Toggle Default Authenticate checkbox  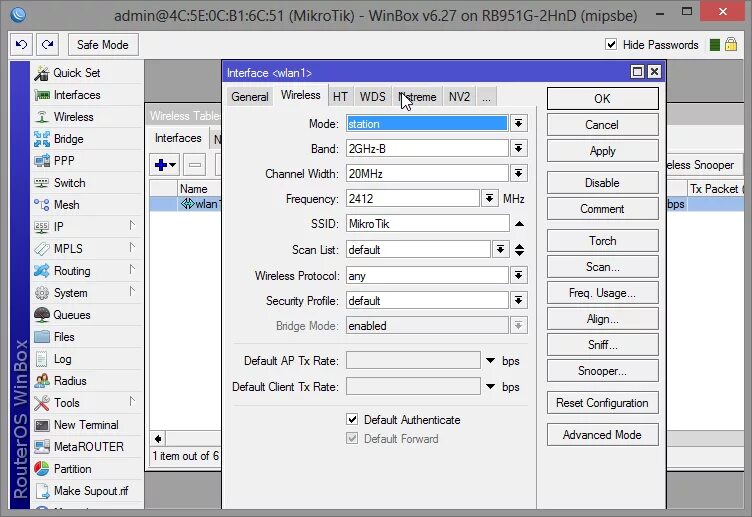pos(352,420)
